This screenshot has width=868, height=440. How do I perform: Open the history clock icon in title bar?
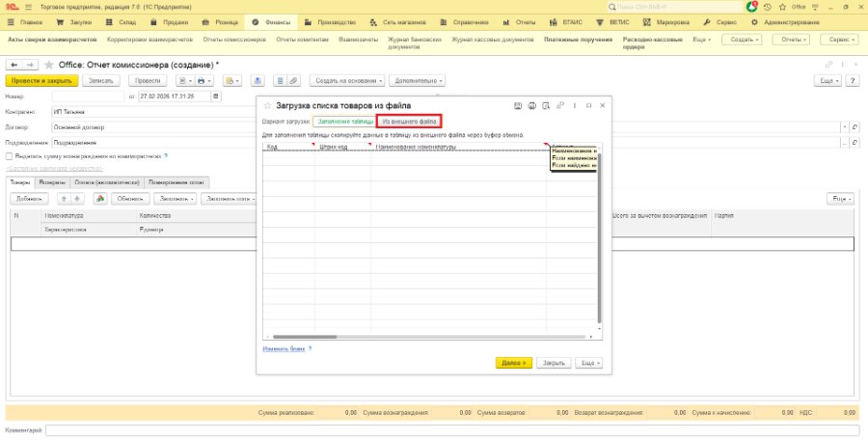768,7
